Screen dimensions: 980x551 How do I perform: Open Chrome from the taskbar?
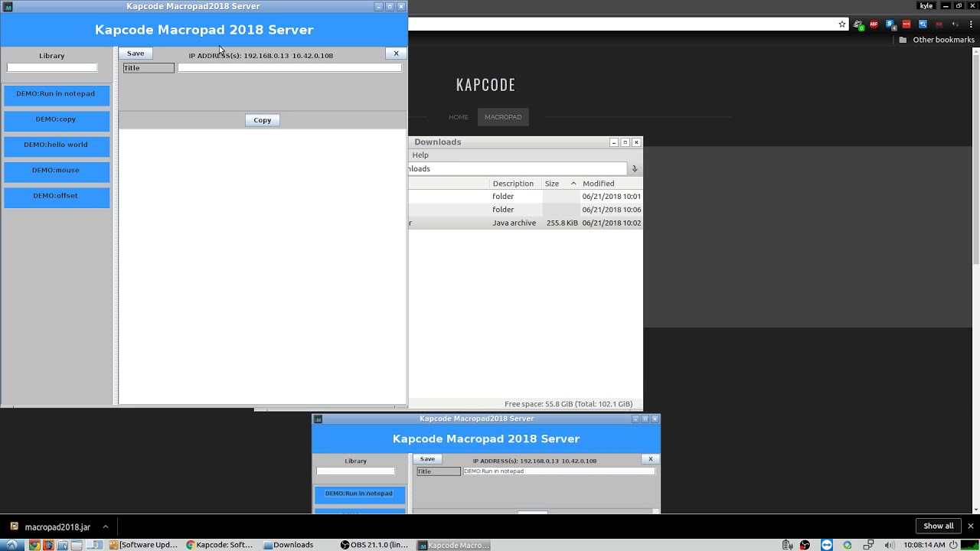[x=34, y=544]
